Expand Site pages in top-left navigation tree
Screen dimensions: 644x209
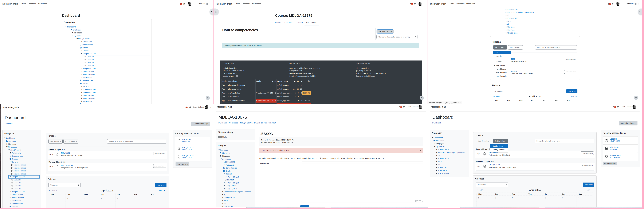click(x=72, y=33)
